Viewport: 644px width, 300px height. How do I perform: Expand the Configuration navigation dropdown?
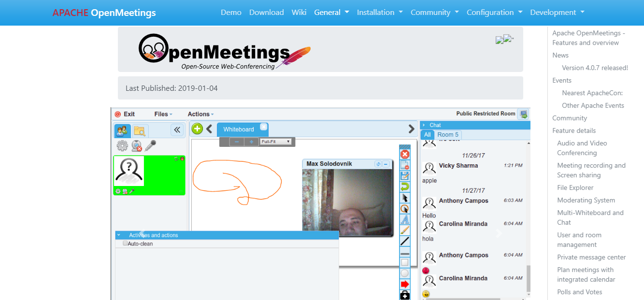pos(495,13)
